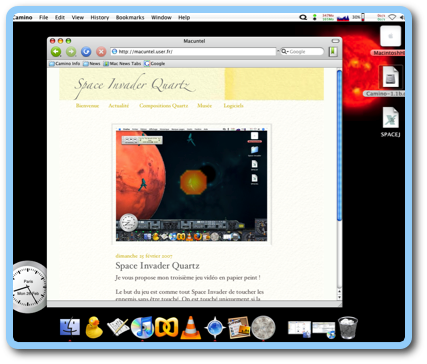The image size is (427, 364).
Task: Open the News bookmark folder
Action: (92, 64)
